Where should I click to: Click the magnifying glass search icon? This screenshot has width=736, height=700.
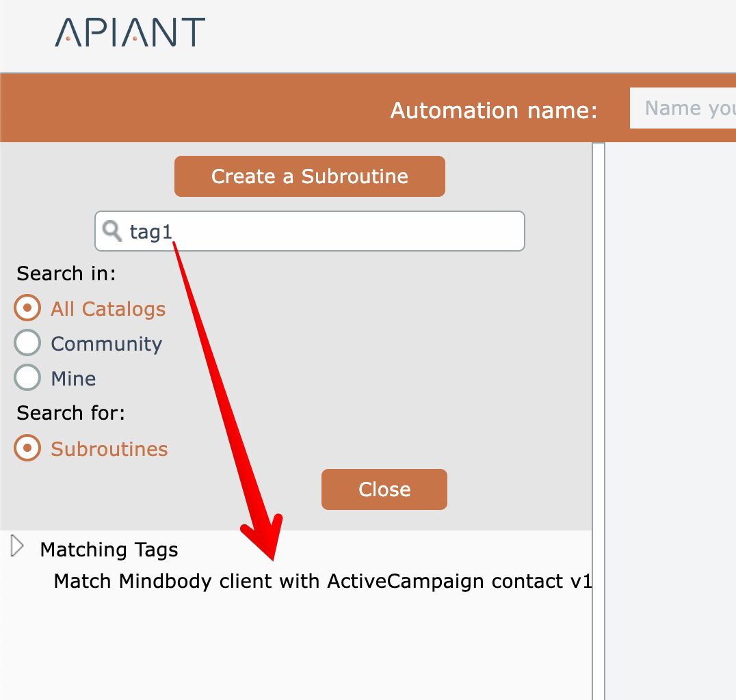tap(111, 231)
